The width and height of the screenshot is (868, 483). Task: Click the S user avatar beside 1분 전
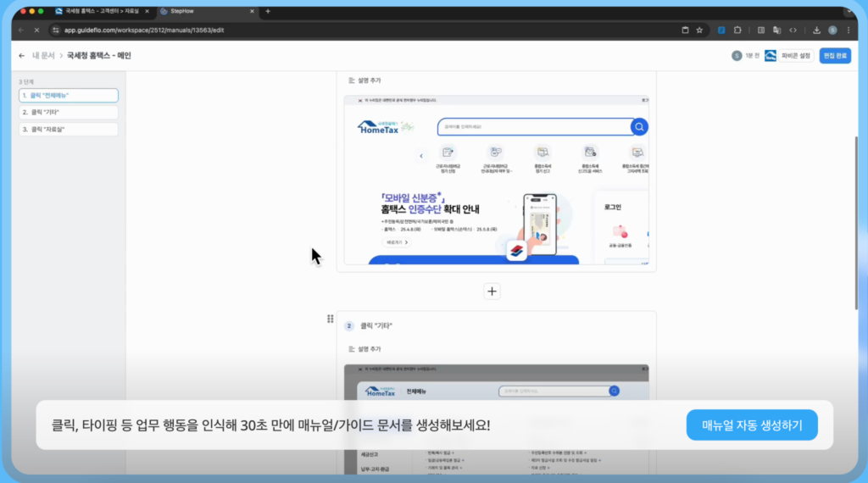(737, 55)
